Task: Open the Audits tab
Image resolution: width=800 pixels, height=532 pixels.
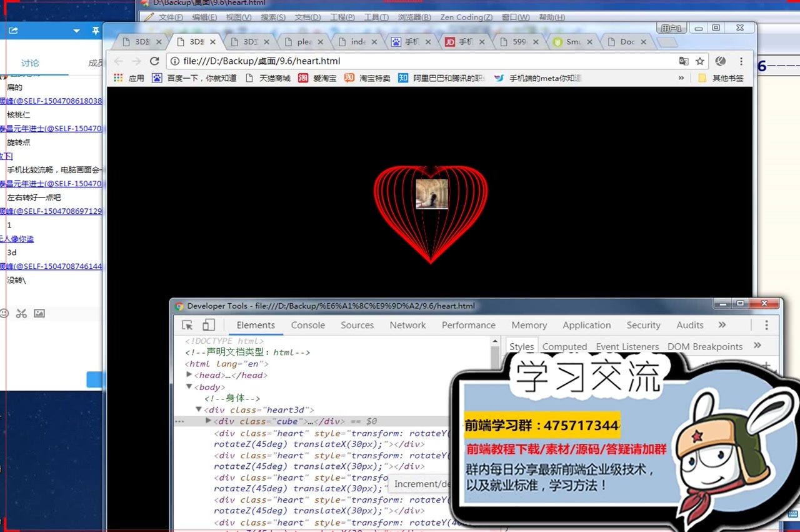Action: [x=689, y=325]
